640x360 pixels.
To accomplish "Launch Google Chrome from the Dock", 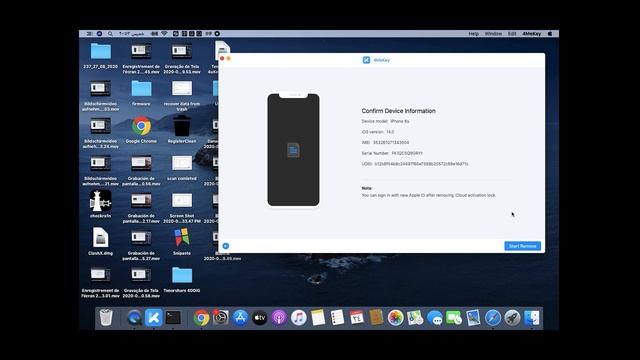I will (201, 318).
